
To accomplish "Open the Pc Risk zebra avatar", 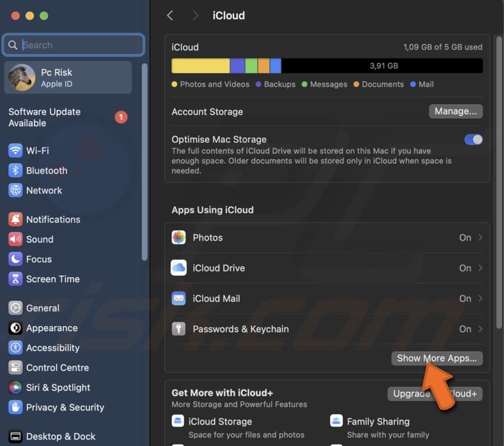I will tap(22, 77).
